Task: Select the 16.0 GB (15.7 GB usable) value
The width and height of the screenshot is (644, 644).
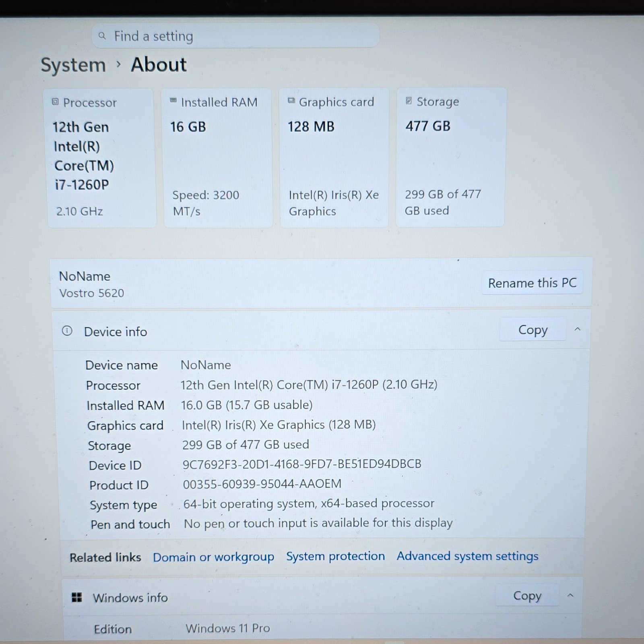Action: pyautogui.click(x=247, y=405)
